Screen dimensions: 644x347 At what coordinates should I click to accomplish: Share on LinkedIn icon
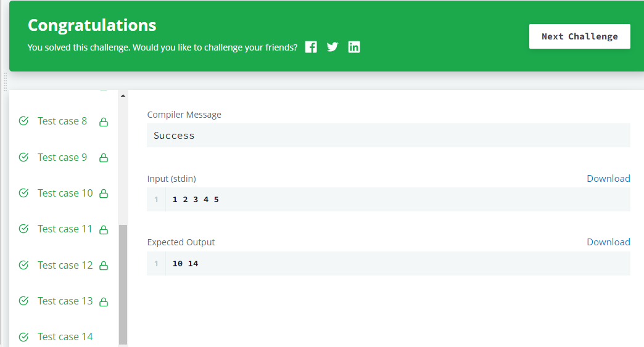[354, 47]
